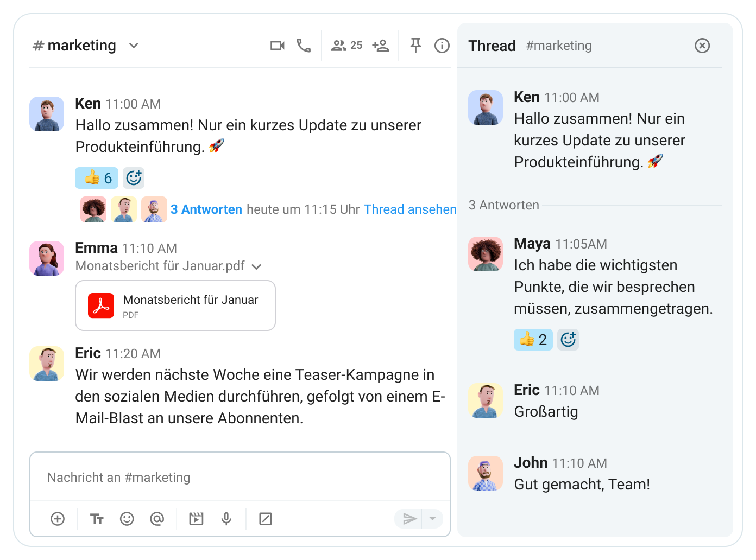
Task: Expand the #marketing channel dropdown
Action: pyautogui.click(x=134, y=46)
